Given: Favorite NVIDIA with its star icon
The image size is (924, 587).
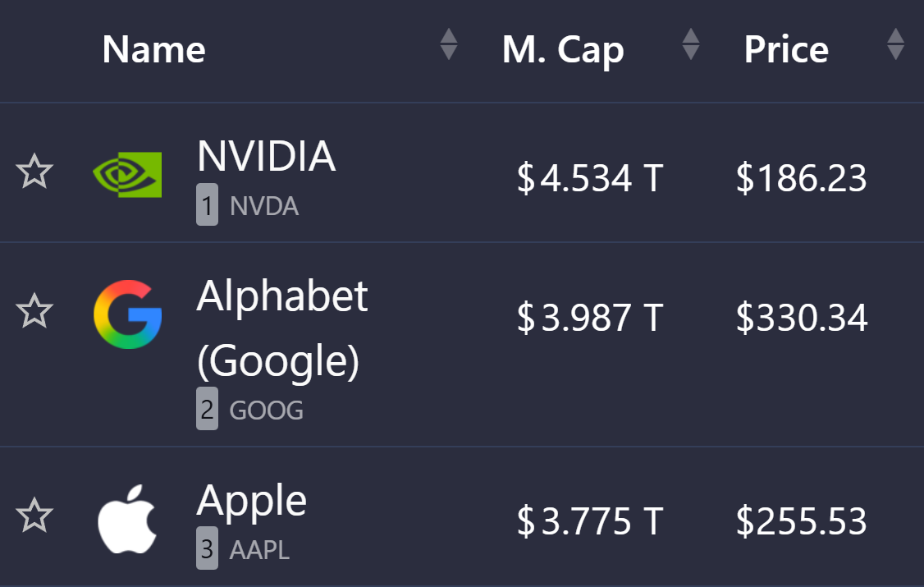Looking at the screenshot, I should (34, 173).
